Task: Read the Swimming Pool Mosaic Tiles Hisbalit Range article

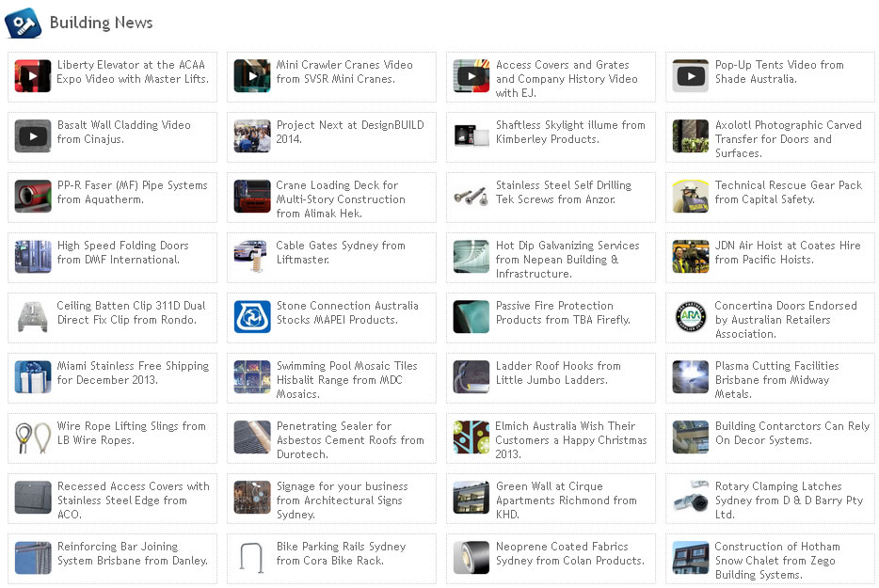Action: 346,380
